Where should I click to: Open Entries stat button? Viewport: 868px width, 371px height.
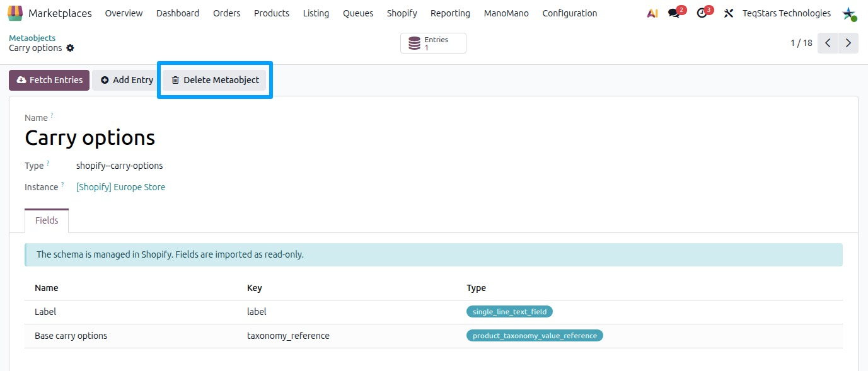click(x=433, y=43)
